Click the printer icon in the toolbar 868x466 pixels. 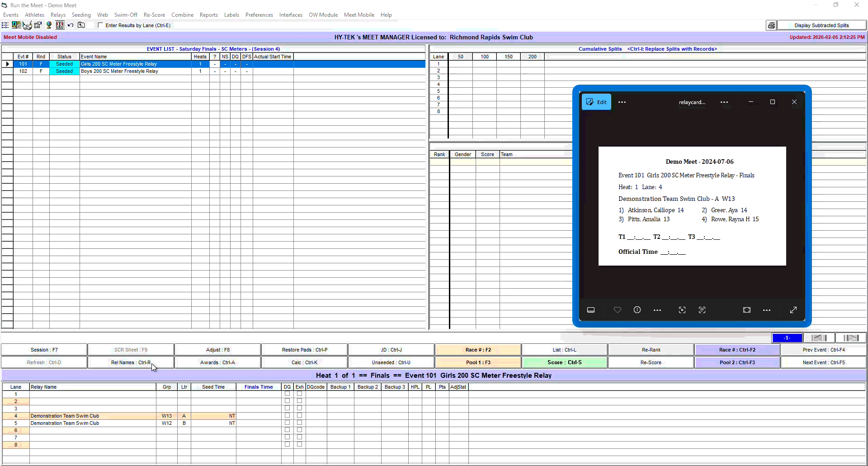click(771, 25)
